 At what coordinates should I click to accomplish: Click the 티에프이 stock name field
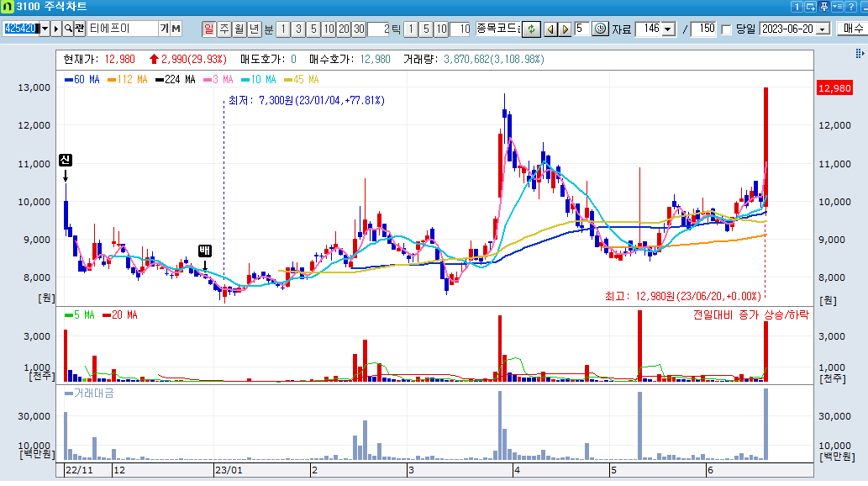[123, 29]
